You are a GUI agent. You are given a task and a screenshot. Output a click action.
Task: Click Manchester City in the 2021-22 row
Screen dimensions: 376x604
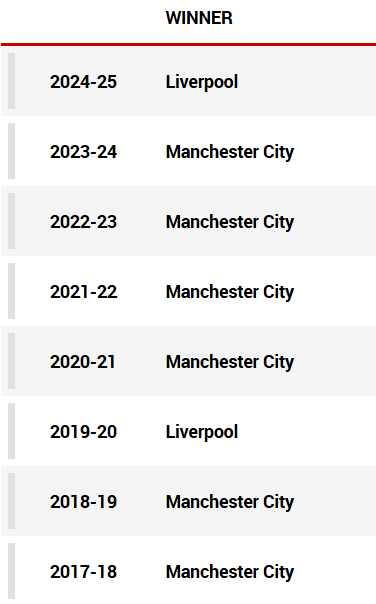(230, 293)
